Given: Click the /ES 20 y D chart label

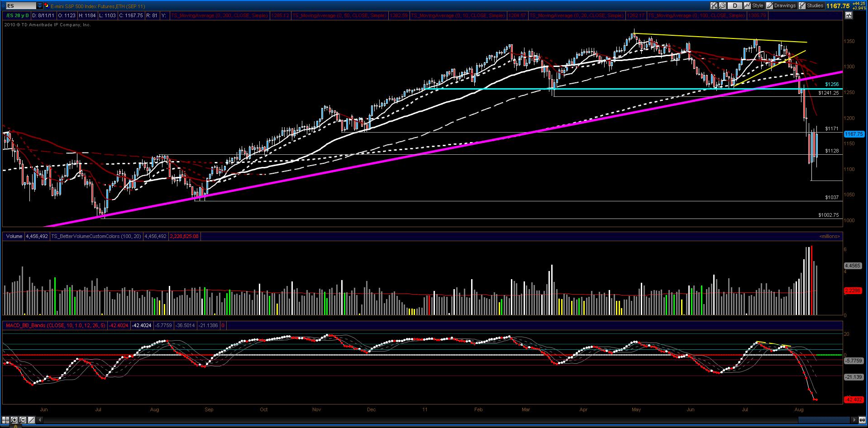Looking at the screenshot, I should [16, 15].
